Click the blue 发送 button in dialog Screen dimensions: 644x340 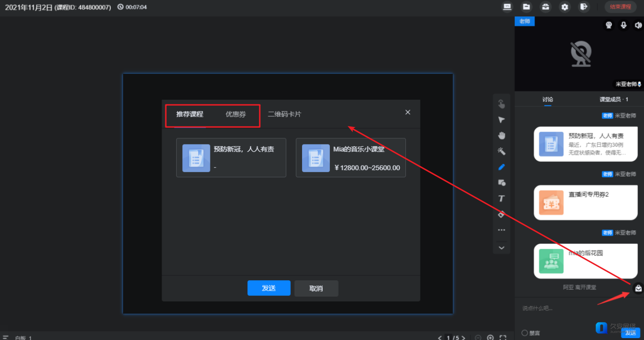(269, 288)
